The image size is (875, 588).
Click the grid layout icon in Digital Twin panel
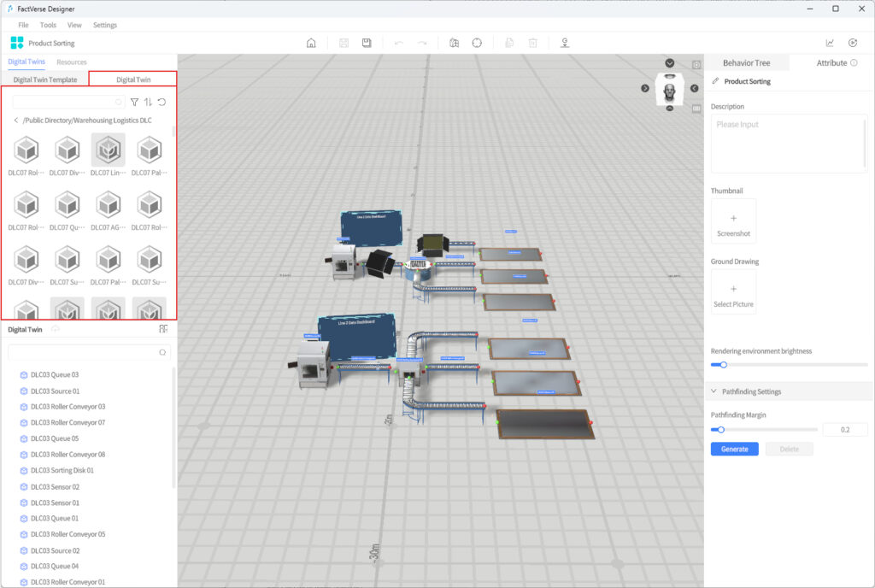pos(163,329)
